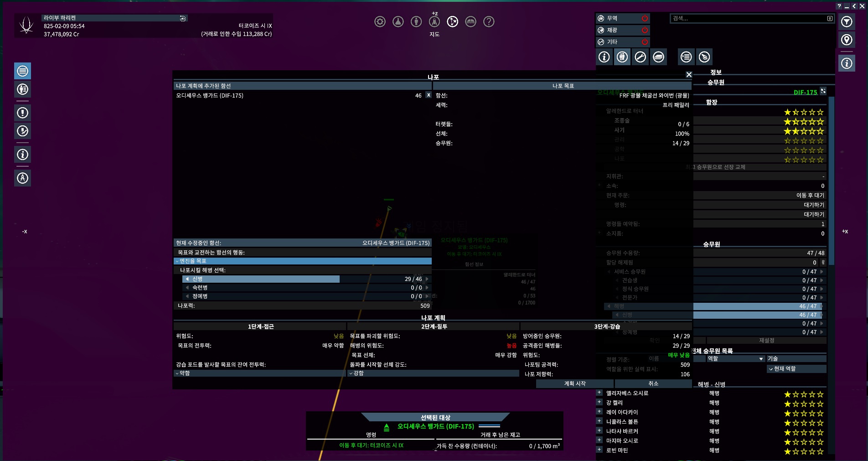Increase 서비스 승무원 with its right arrow
The image size is (868, 461).
822,272
